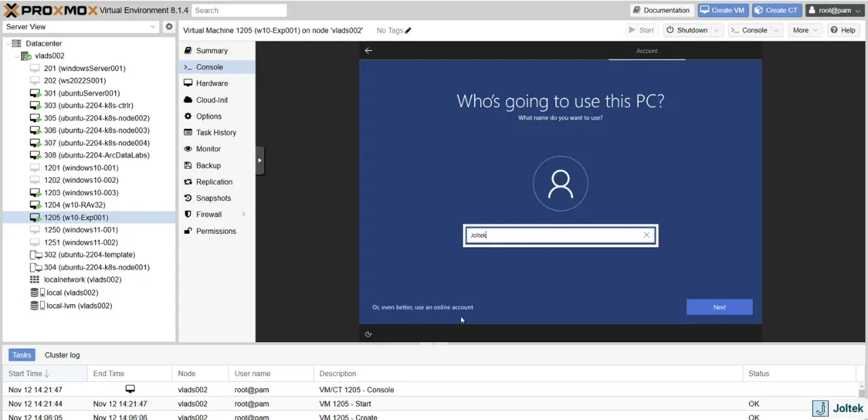Click the localnetwork grid icon
Screen dimensions: 868x420
pyautogui.click(x=35, y=280)
